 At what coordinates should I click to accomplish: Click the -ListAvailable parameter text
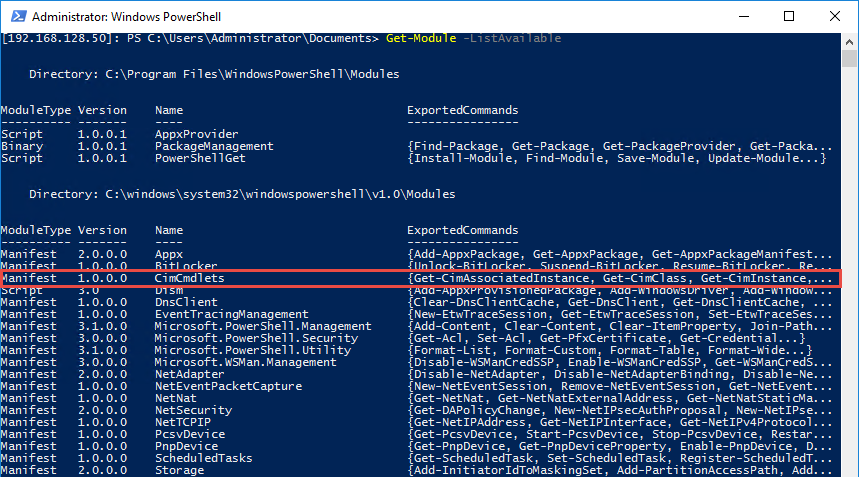click(x=512, y=38)
